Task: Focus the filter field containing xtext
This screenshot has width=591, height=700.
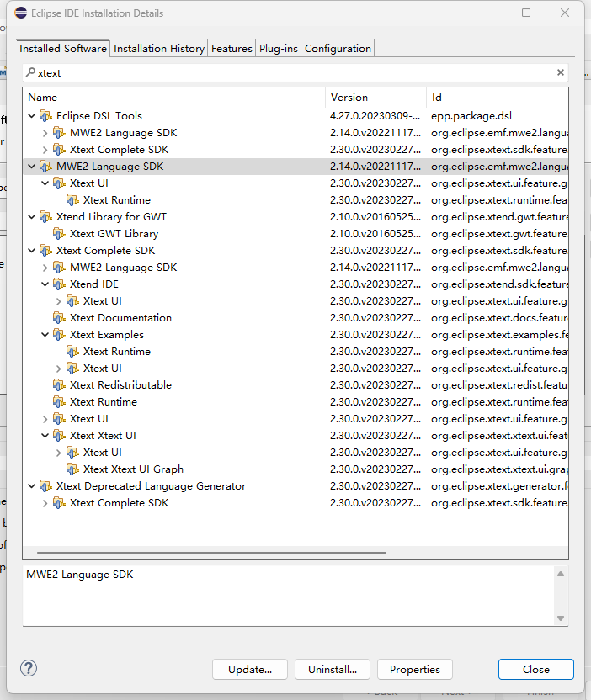Action: tap(295, 72)
